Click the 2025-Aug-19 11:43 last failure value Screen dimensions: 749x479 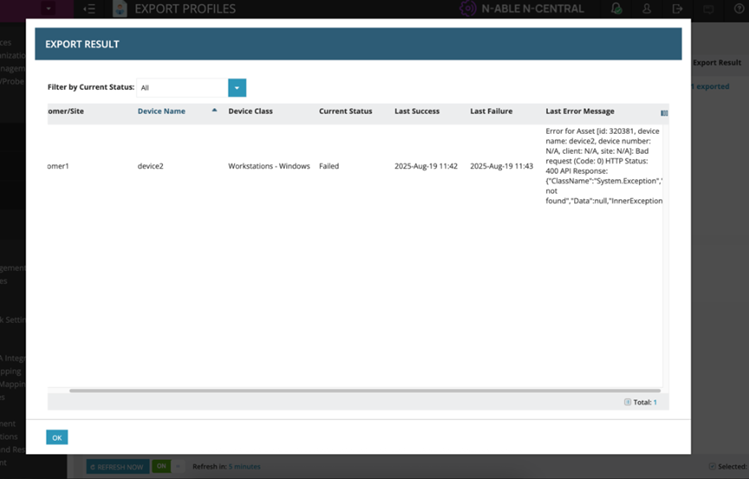(x=502, y=166)
